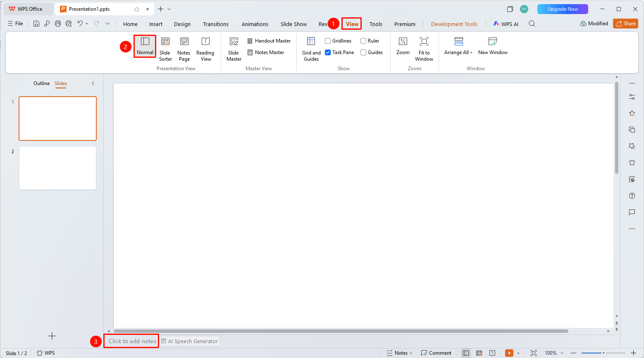644x358 pixels.
Task: Open Handout Master view
Action: pos(269,41)
